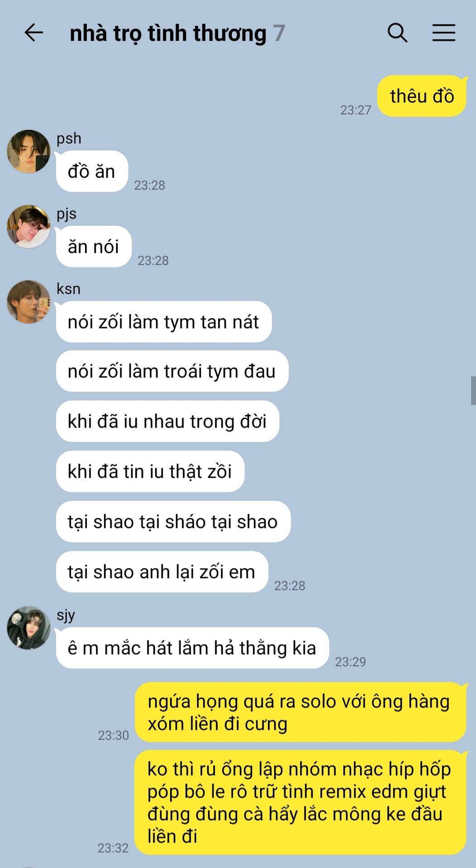The image size is (476, 868).
Task: Select 'khi đã iu nhau trong đời' message
Action: [167, 421]
